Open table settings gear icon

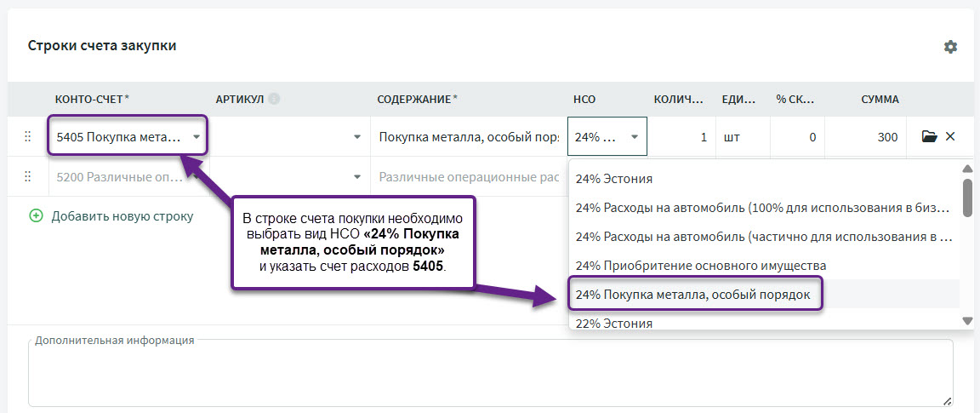click(950, 47)
